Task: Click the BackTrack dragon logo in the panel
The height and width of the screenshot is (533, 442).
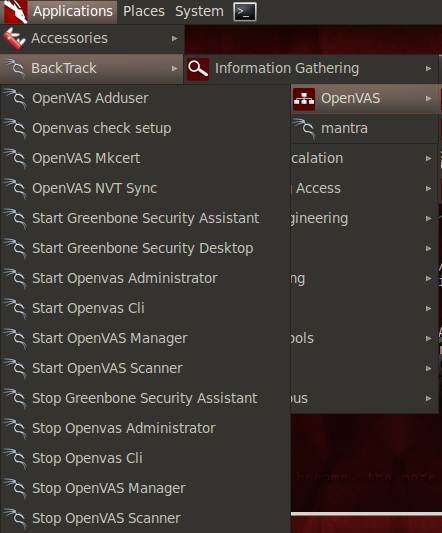Action: 15,12
